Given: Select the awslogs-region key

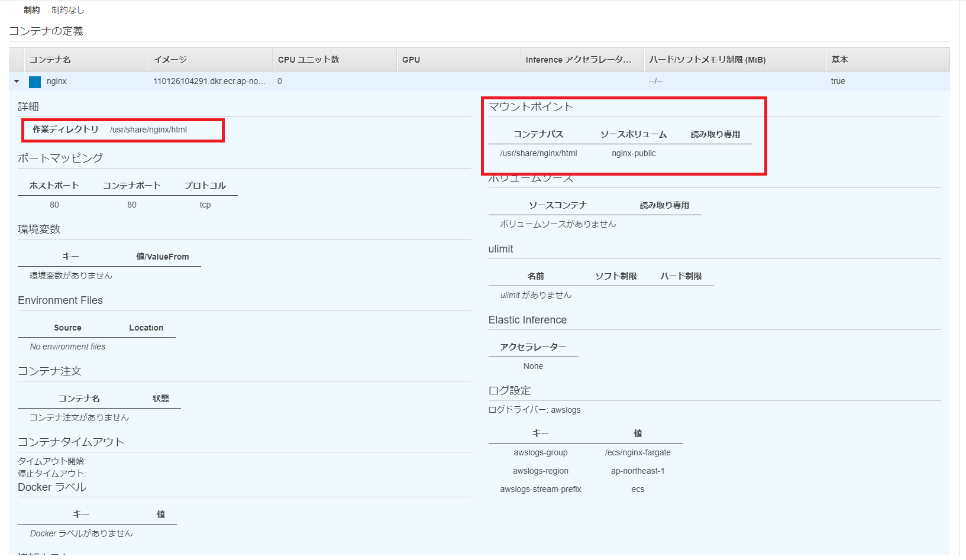Looking at the screenshot, I should click(x=541, y=471).
